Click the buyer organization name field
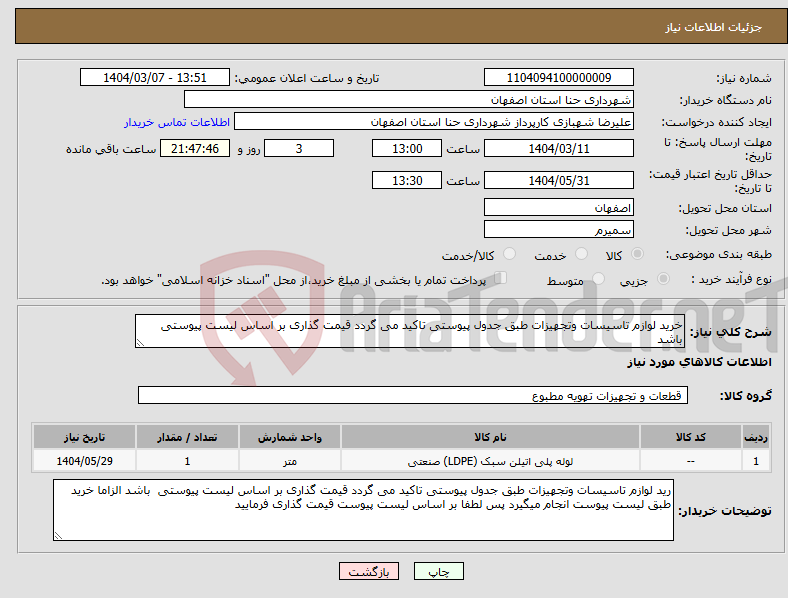 pos(409,99)
